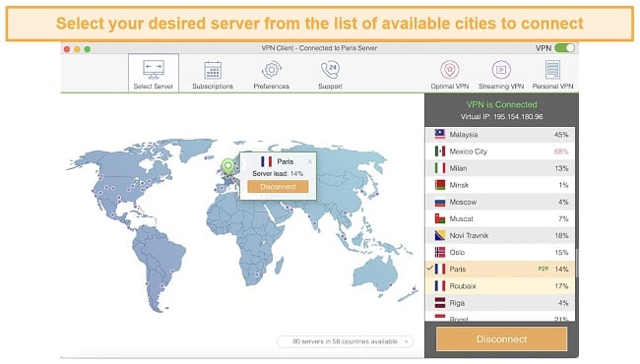Choose the Streaming VPN icon
This screenshot has width=640, height=364.
[x=501, y=70]
